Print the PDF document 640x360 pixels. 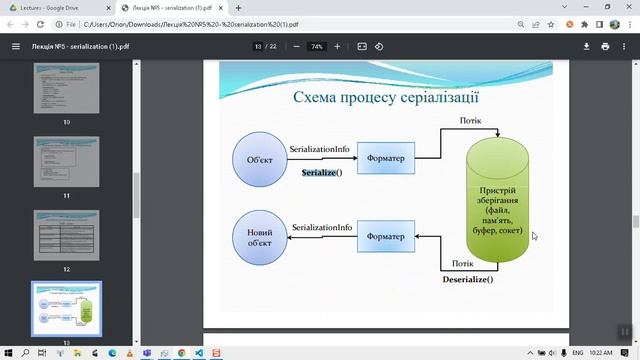point(605,47)
